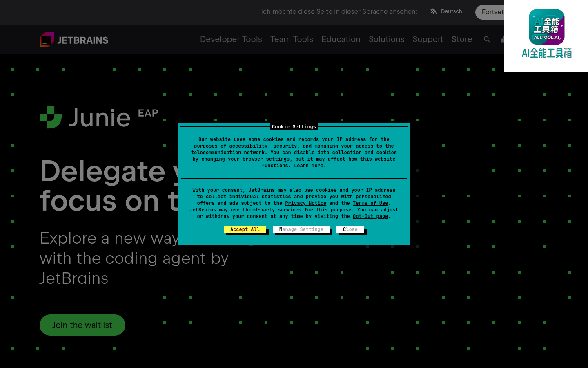The height and width of the screenshot is (368, 588).
Task: Open the Privacy Notice link
Action: click(x=306, y=203)
